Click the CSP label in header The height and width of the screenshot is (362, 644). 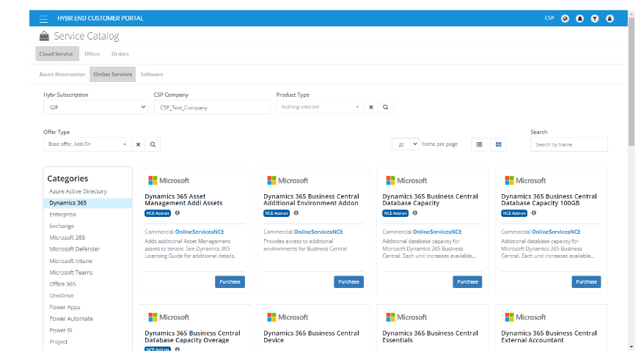(549, 18)
